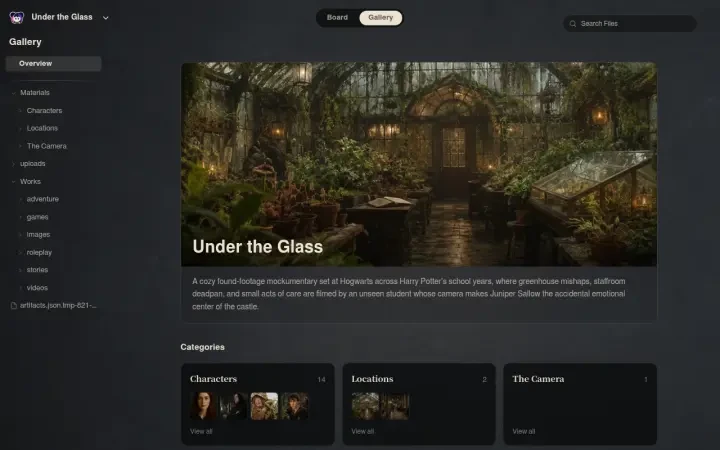Expand the games folder chevron

click(20, 217)
